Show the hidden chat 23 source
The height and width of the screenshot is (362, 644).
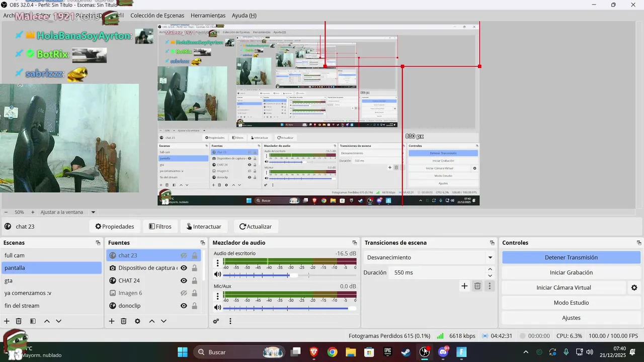184,255
